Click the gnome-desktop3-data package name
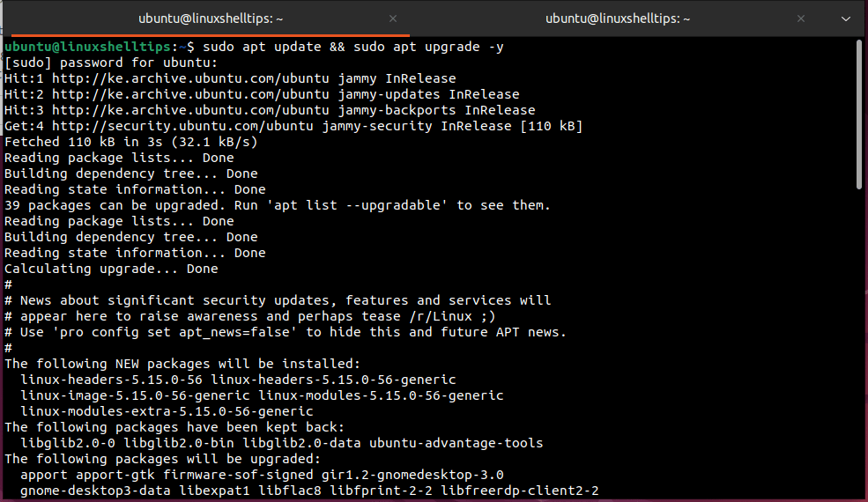868x502 pixels. point(96,491)
